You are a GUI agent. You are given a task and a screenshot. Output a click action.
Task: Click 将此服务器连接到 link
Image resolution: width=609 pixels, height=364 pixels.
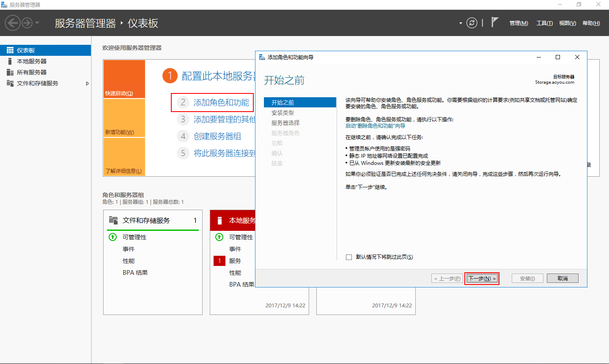(224, 153)
